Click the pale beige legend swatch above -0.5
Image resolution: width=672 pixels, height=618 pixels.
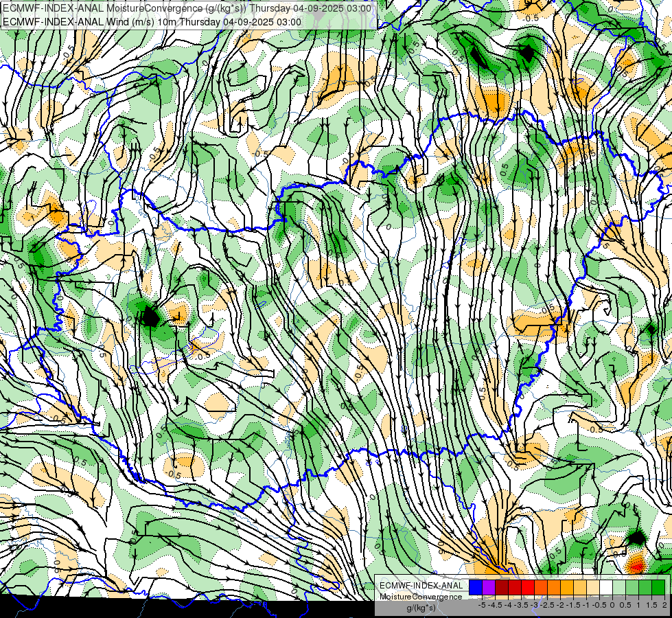coord(593,588)
